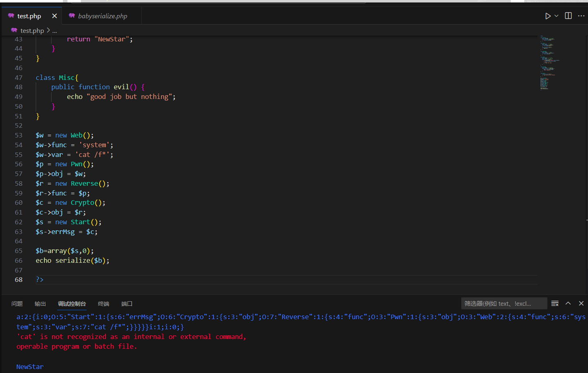Click the red 'cat is not recognized' error
588x373 pixels.
click(x=131, y=342)
